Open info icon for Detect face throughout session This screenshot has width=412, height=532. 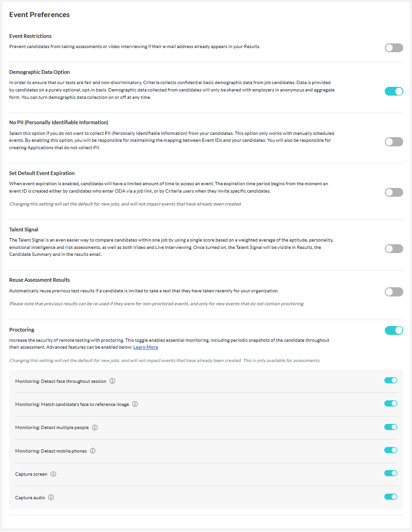tap(112, 381)
